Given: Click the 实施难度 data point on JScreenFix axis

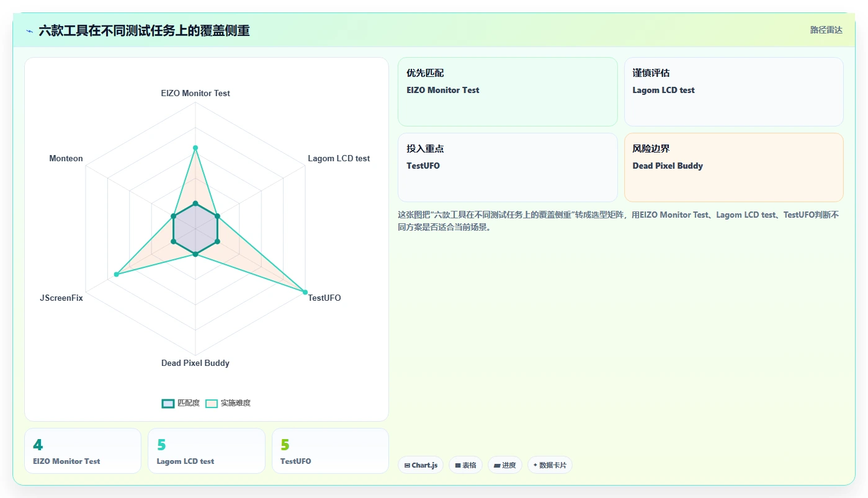Looking at the screenshot, I should (116, 274).
